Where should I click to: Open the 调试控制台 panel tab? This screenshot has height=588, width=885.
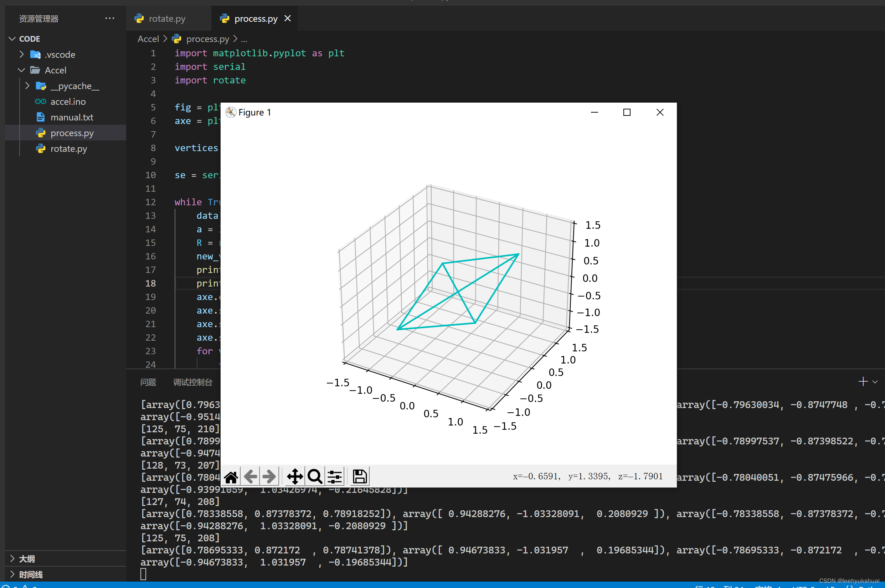click(192, 382)
